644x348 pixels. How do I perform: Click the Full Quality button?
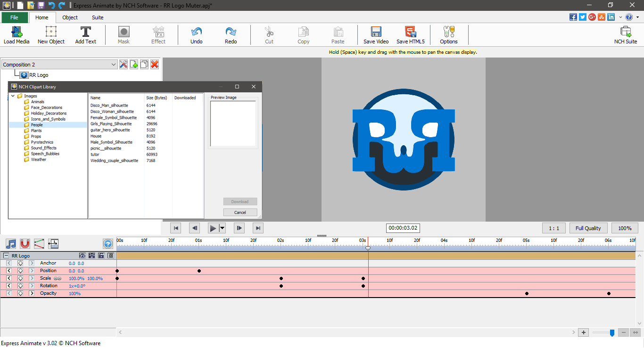[588, 228]
